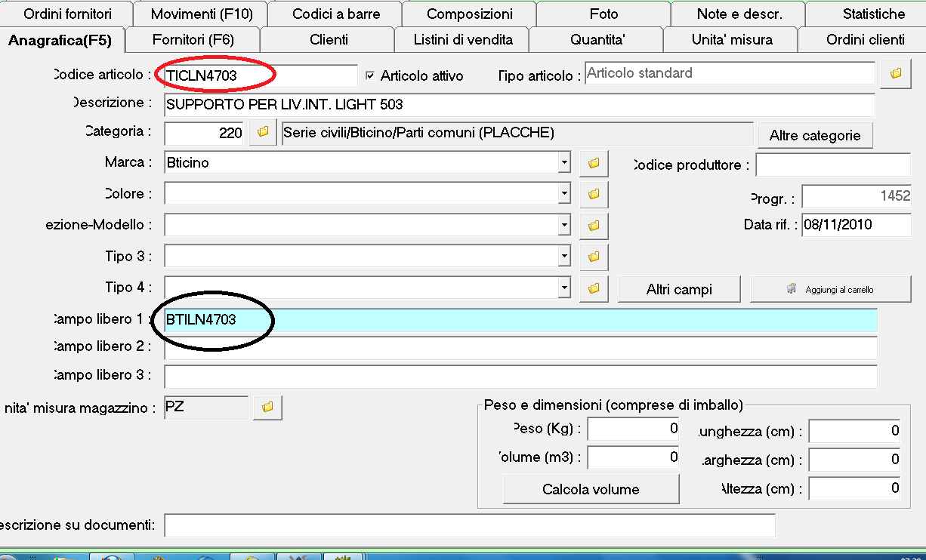
Task: Expand the Sezione-Modello dropdown arrow
Action: tap(564, 224)
